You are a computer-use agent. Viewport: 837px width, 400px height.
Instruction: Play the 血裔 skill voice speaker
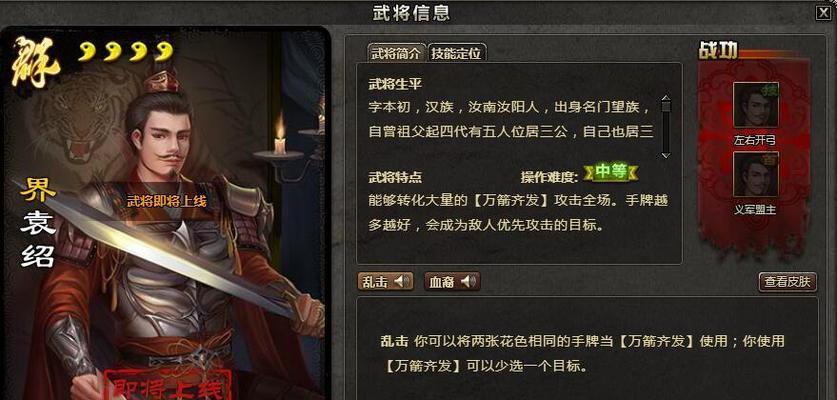pyautogui.click(x=469, y=281)
